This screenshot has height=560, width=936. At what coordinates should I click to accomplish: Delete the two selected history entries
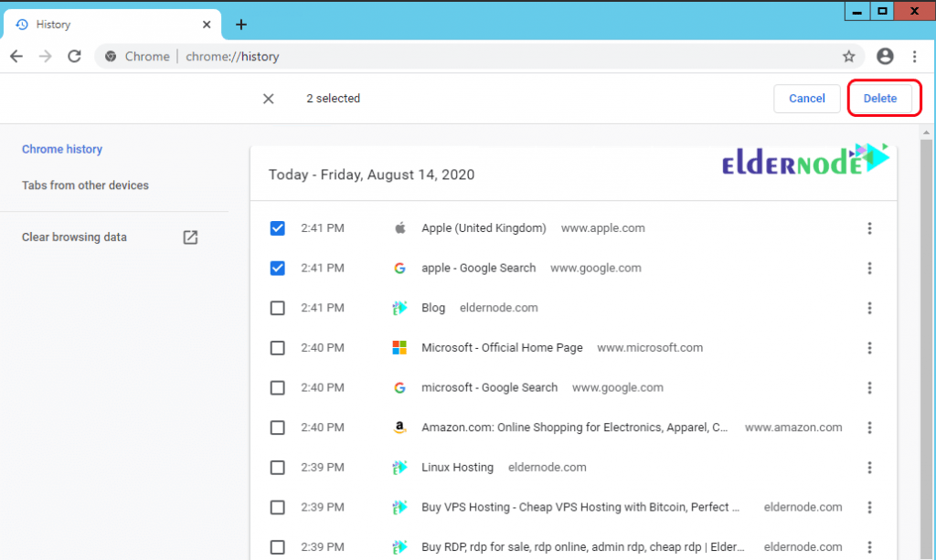(879, 98)
